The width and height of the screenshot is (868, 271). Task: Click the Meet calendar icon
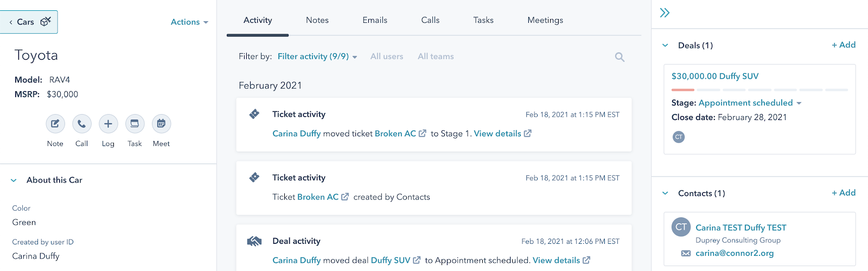[x=161, y=124]
